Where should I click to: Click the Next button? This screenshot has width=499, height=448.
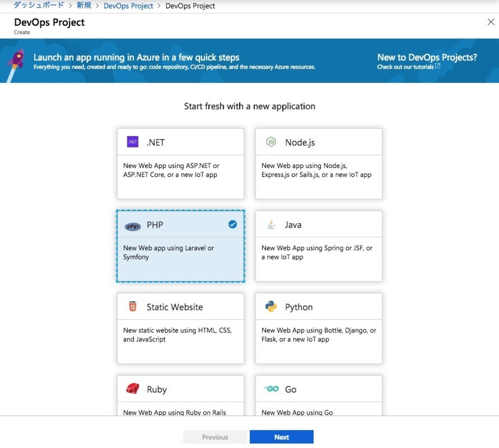pos(281,437)
